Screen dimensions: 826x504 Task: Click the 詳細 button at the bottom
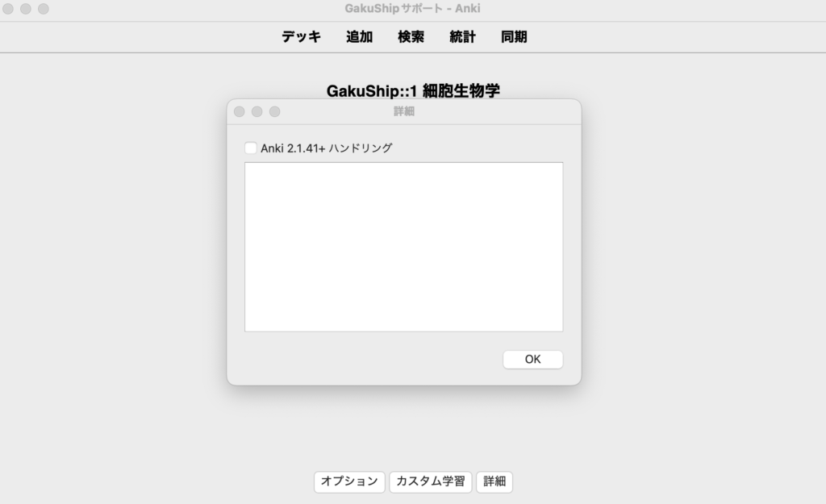coord(494,481)
